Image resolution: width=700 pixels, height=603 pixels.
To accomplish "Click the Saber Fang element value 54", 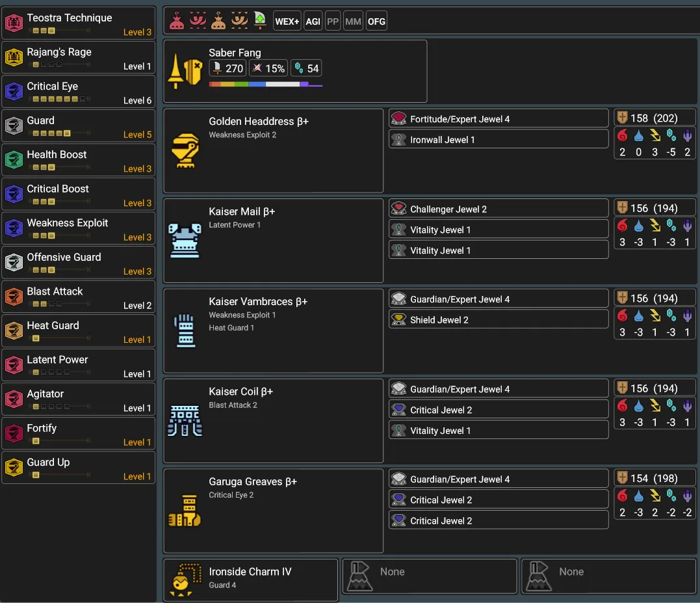I will [306, 68].
